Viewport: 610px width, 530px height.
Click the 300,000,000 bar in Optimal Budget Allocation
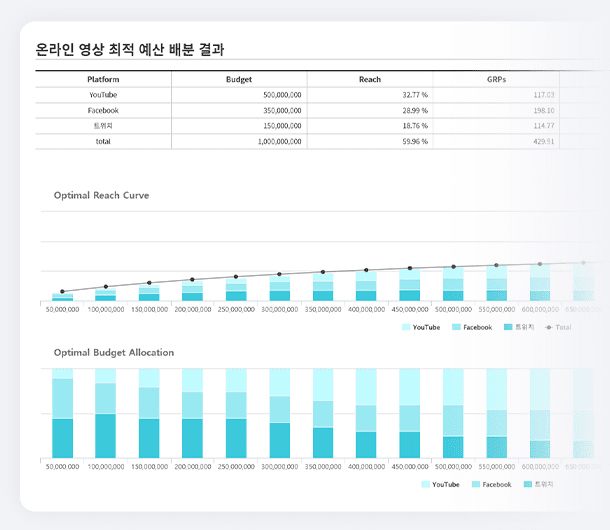[x=280, y=414]
